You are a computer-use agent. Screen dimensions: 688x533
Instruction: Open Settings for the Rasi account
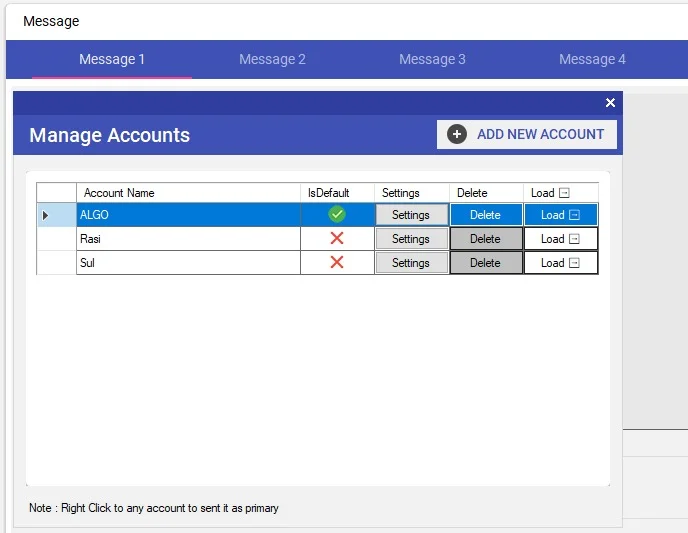411,239
